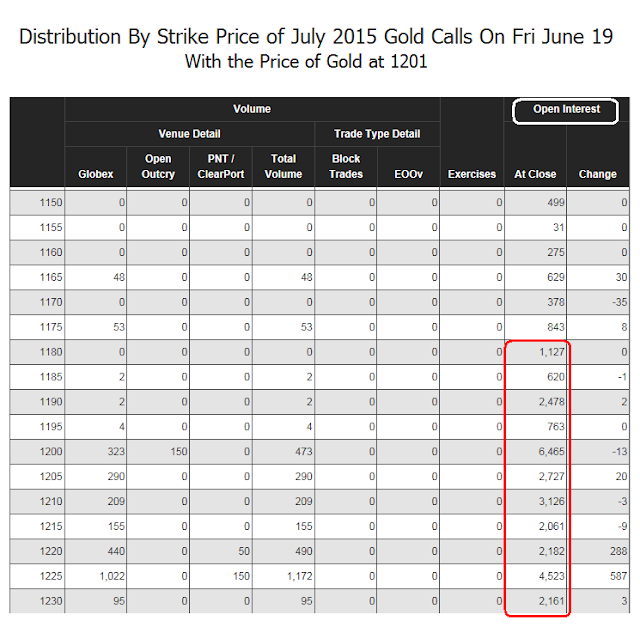Image resolution: width=640 pixels, height=627 pixels.
Task: Click the Change column header
Action: coord(598,174)
